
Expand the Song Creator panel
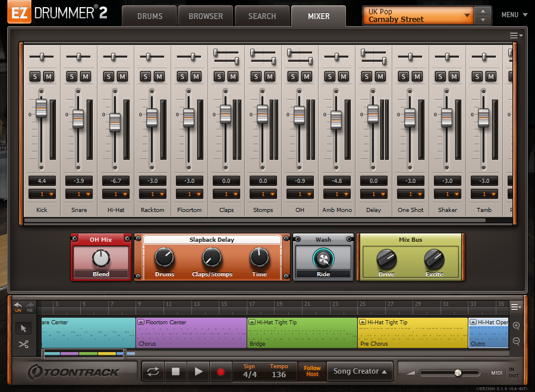(x=360, y=371)
